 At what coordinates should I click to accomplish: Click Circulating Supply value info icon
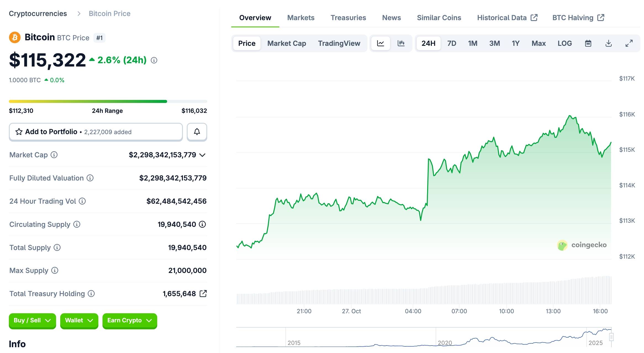[203, 224]
